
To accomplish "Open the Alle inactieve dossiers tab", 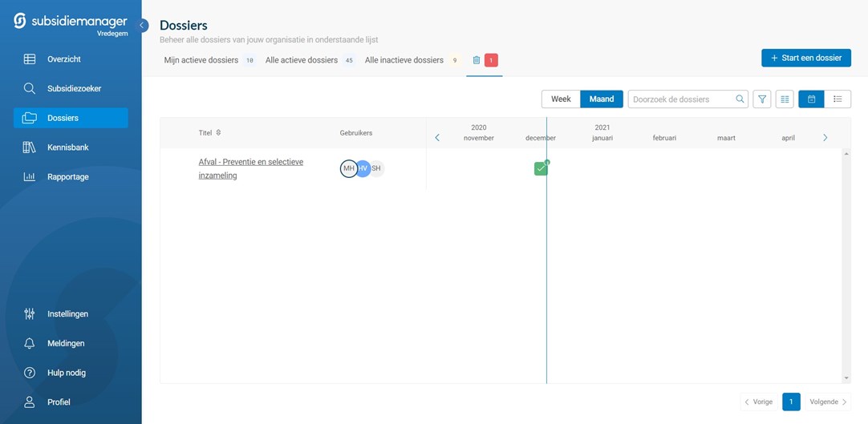I will 404,60.
